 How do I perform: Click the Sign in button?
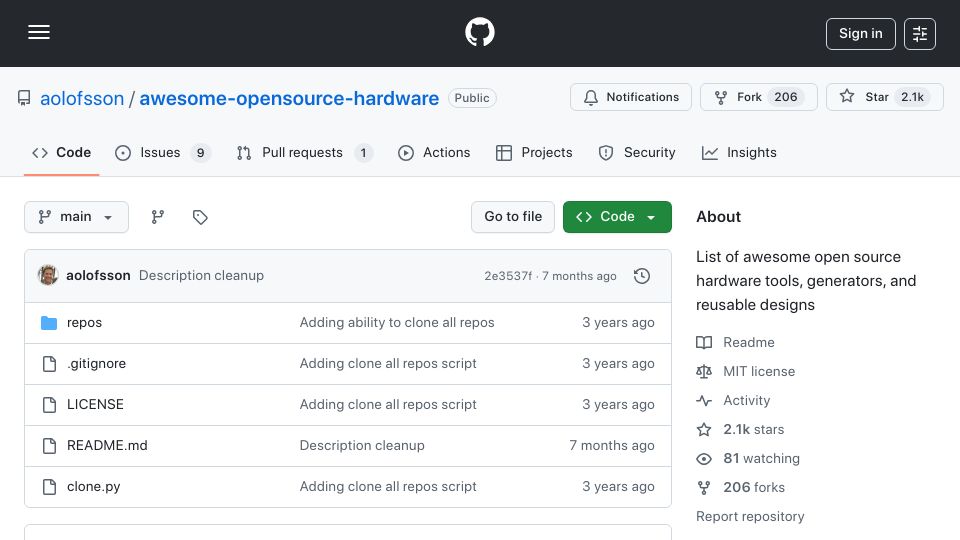[x=860, y=34]
